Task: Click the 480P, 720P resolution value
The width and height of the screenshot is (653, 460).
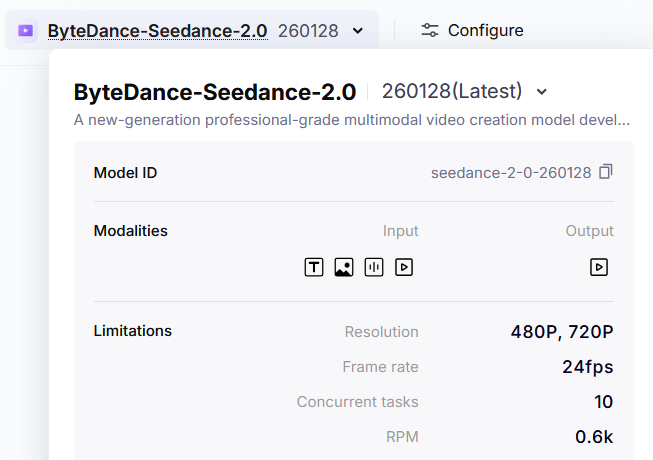Action: 562,332
